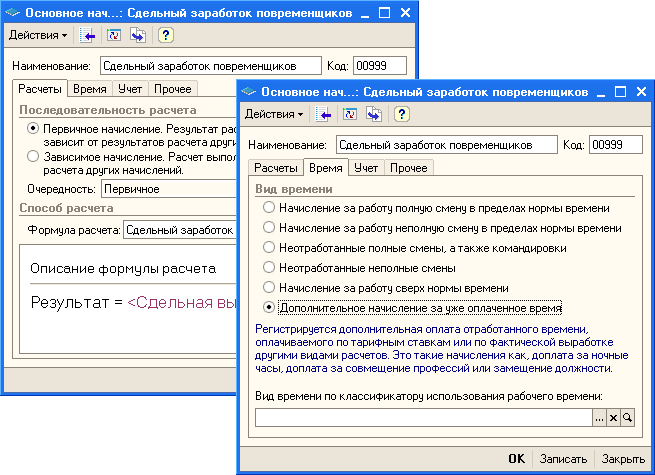
Task: Click the empty classifier time-type input field
Action: point(424,417)
